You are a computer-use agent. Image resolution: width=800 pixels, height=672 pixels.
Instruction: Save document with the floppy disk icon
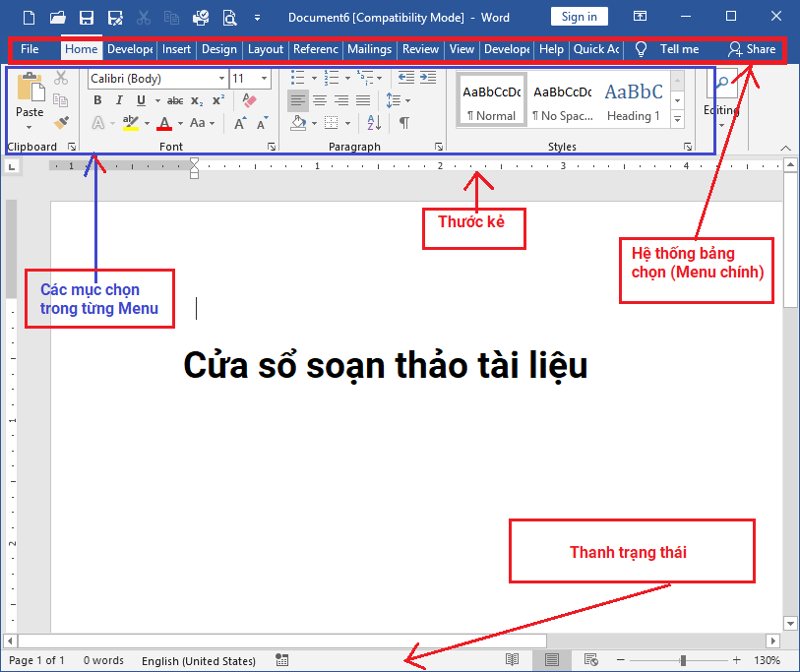[87, 18]
